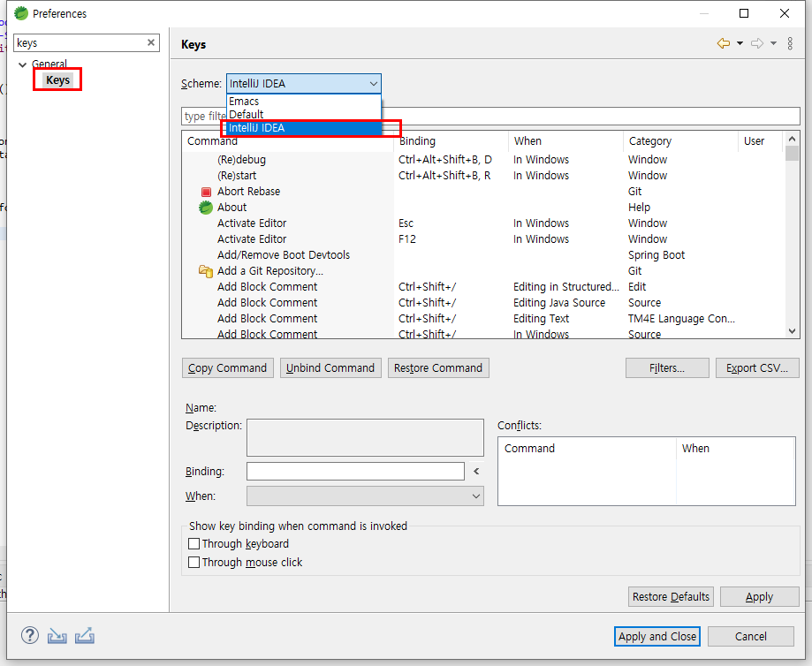The image size is (812, 666).
Task: Select IntelliJ IDEA scheme option
Action: click(x=303, y=128)
